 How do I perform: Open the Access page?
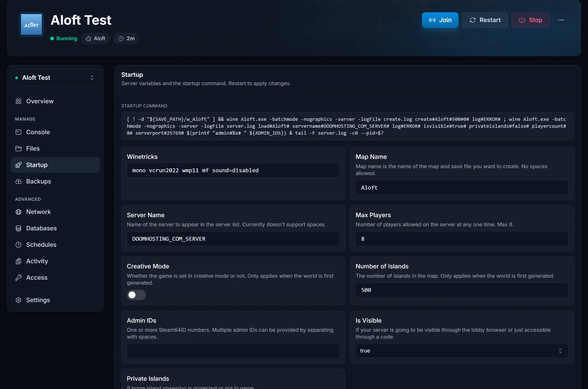point(55,278)
